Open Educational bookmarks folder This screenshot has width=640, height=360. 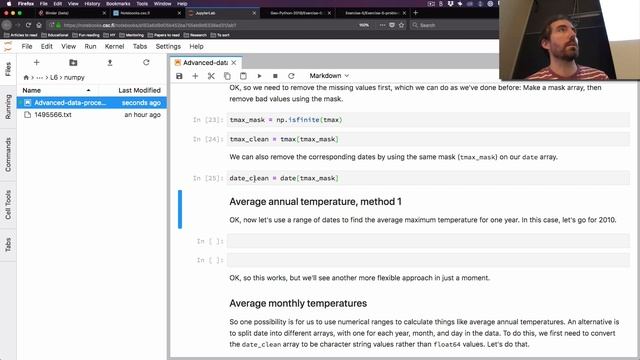(55, 35)
